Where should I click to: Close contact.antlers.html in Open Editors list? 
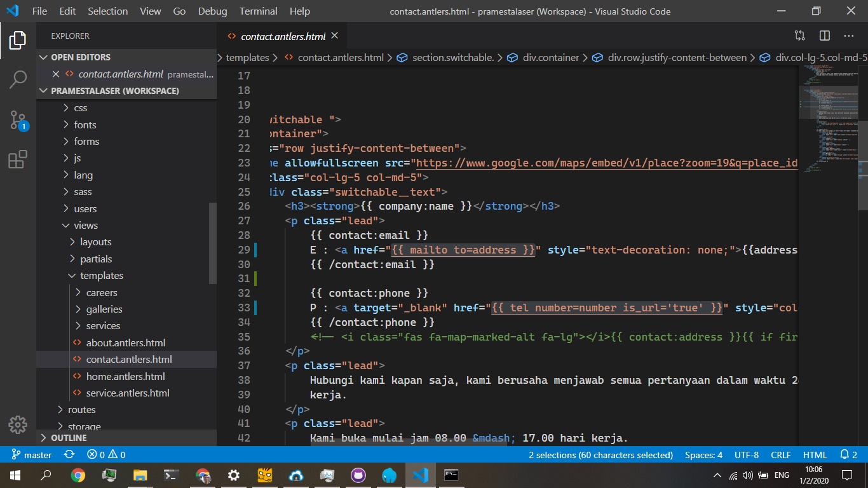[x=55, y=74]
